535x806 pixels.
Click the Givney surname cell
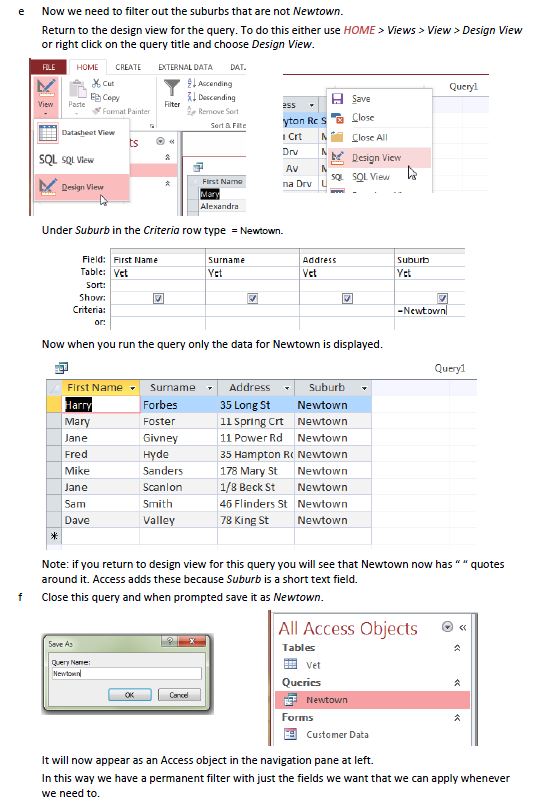pyautogui.click(x=178, y=438)
